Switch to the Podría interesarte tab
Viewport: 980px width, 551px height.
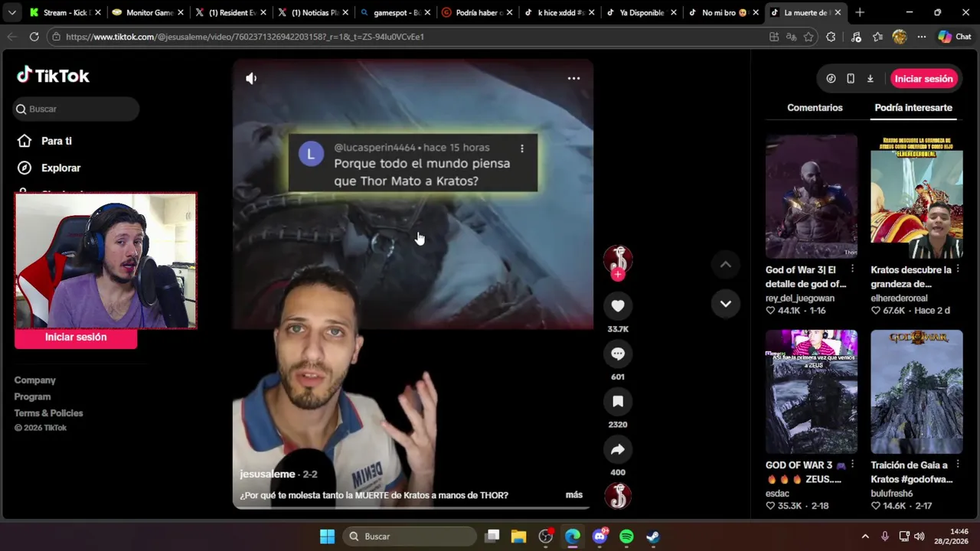pyautogui.click(x=913, y=108)
